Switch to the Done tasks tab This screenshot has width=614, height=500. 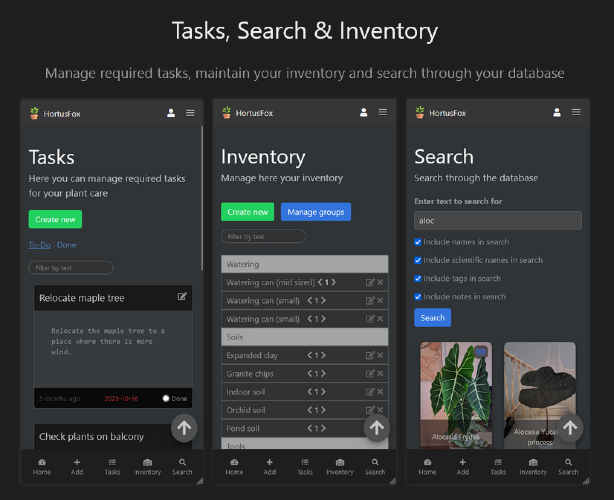[67, 245]
